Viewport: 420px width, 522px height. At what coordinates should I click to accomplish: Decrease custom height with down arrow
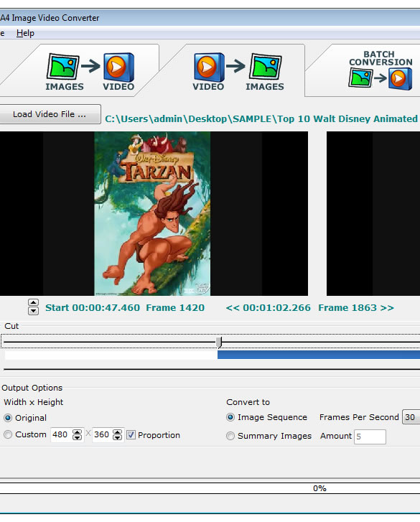pyautogui.click(x=118, y=438)
